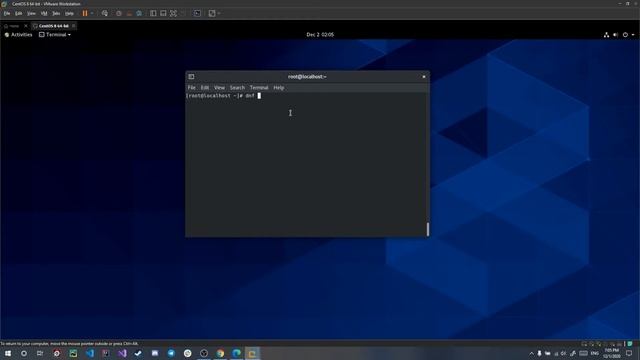Open the terminal View menu
This screenshot has width=640, height=360.
[x=219, y=88]
